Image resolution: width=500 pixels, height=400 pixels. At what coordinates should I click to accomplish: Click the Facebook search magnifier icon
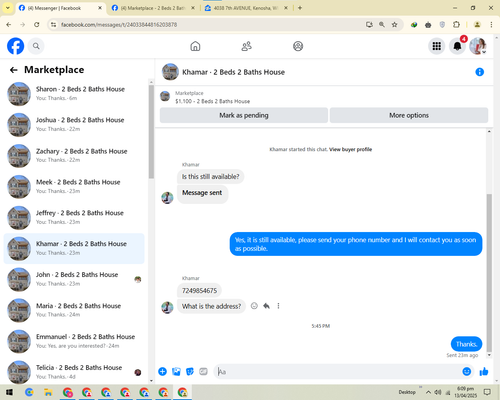(x=36, y=46)
